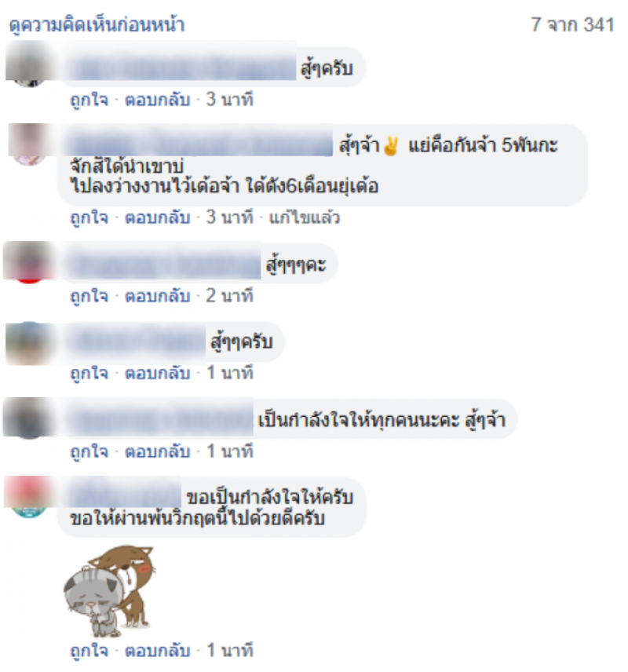Like the 'สู้ๆๆครับ' comment
Viewport: 628px width, 672px height.
click(x=89, y=373)
